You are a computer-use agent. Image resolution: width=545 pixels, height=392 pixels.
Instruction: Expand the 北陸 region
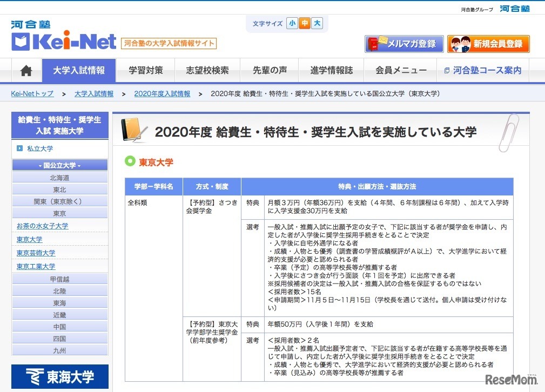60,291
